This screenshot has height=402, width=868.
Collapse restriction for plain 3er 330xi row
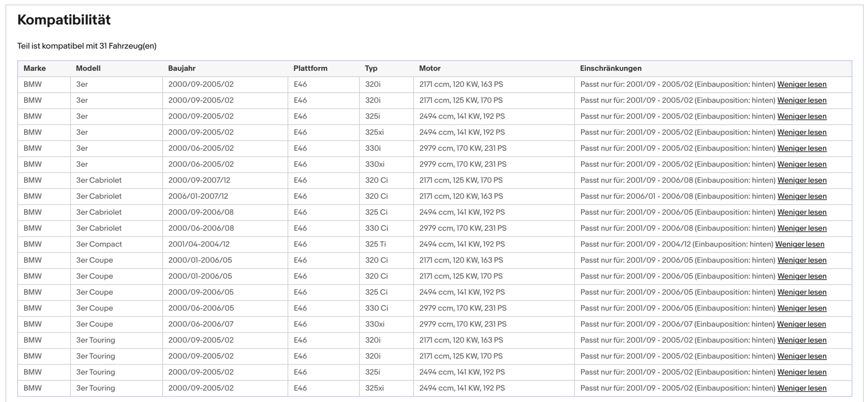click(x=801, y=164)
